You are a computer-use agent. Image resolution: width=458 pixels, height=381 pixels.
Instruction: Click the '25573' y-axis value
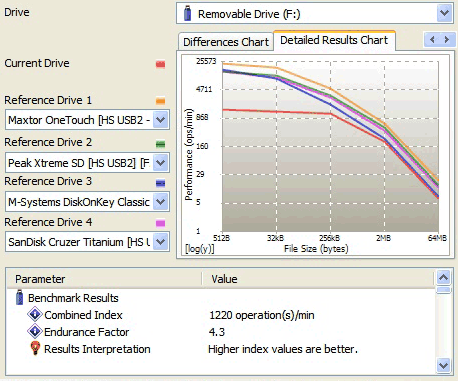[206, 61]
